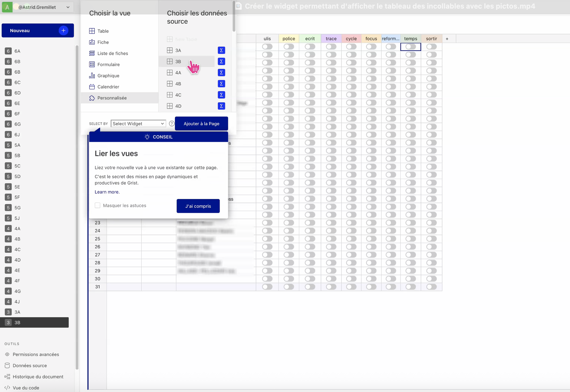This screenshot has height=392, width=570.
Task: Expand the @Astrid.Gremillet account menu
Action: click(68, 7)
